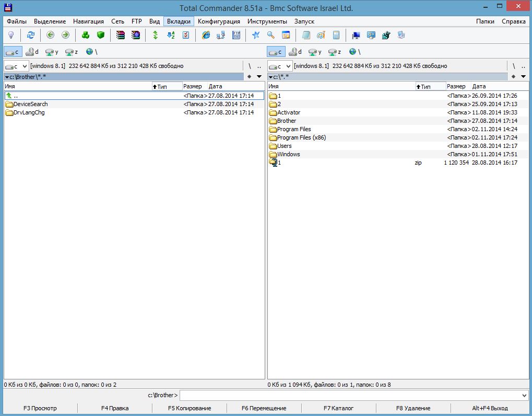Click the control panel screen icon
The width and height of the screenshot is (532, 416).
pyautogui.click(x=371, y=35)
